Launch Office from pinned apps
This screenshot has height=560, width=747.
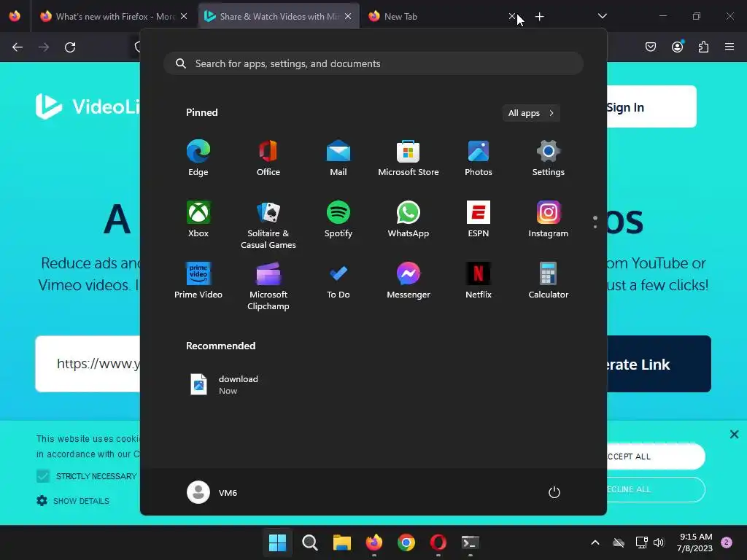[x=268, y=158]
